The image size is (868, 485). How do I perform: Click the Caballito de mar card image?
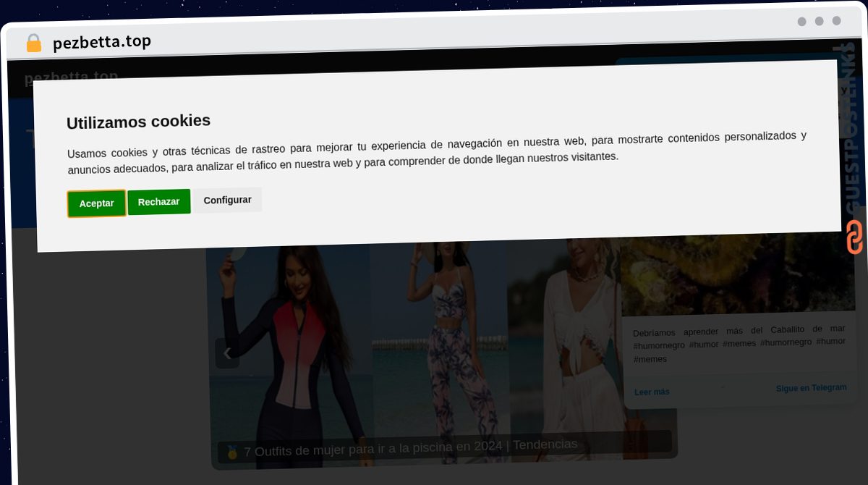click(x=738, y=273)
